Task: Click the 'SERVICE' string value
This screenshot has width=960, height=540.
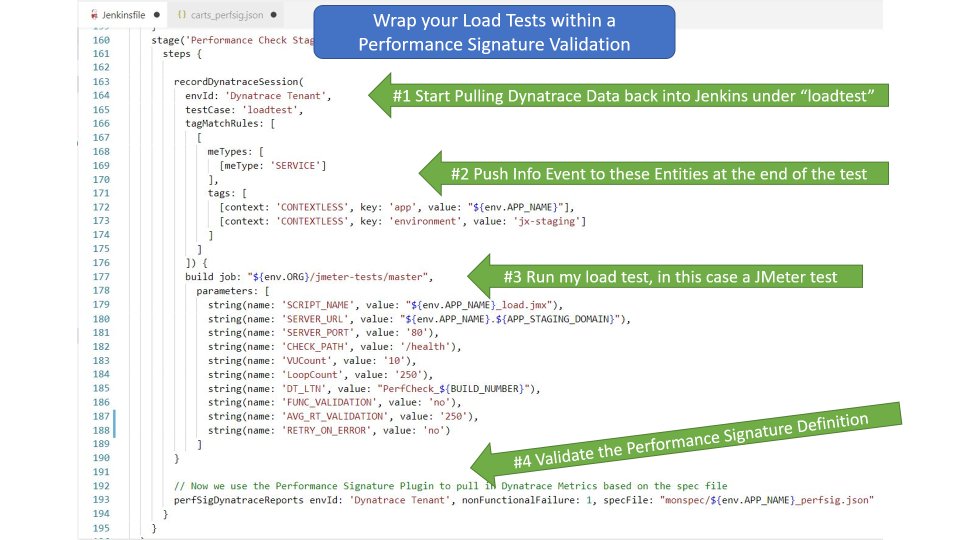Action: pos(296,165)
